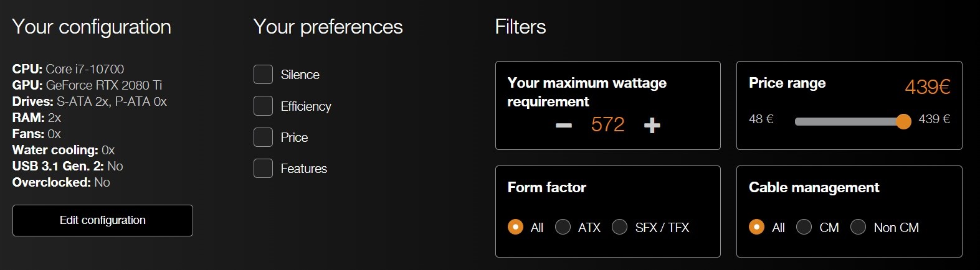980x270 pixels.
Task: Enable the Silence preference checkbox
Action: [263, 75]
